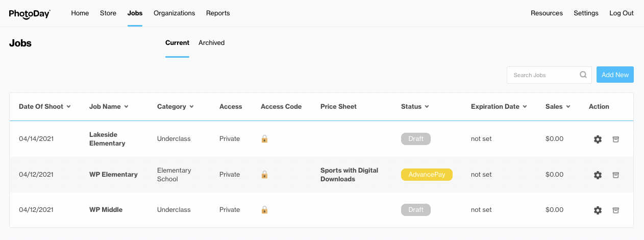Image resolution: width=644 pixels, height=240 pixels.
Task: Sort jobs by Job Name column
Action: tap(109, 107)
